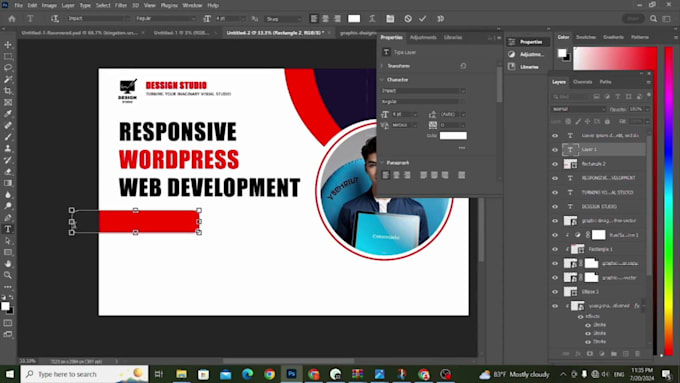The image size is (680, 383).
Task: Add layer mask icon in Layers footer
Action: [590, 354]
